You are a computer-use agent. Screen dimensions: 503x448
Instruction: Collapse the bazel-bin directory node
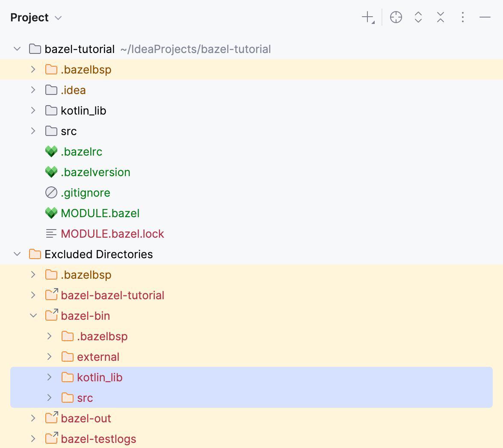point(33,315)
